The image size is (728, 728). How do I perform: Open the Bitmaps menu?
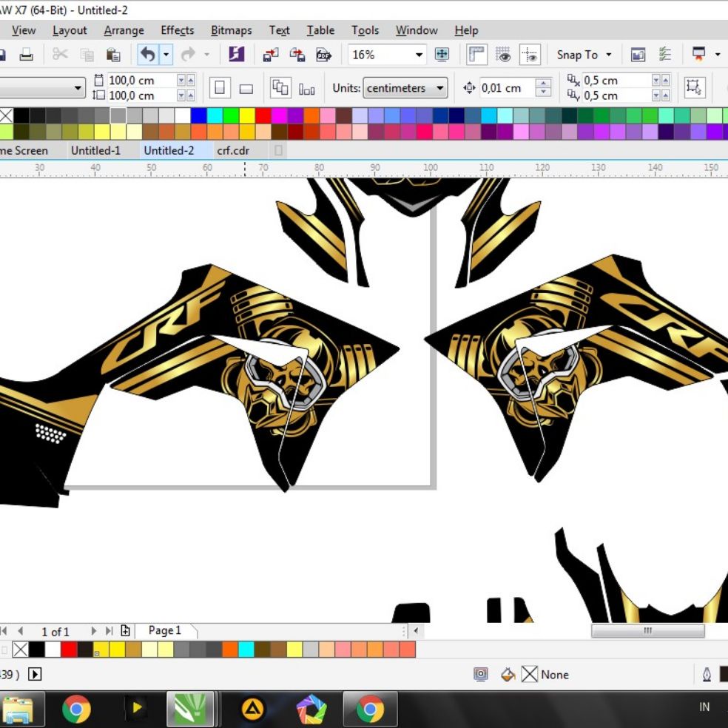(x=231, y=30)
